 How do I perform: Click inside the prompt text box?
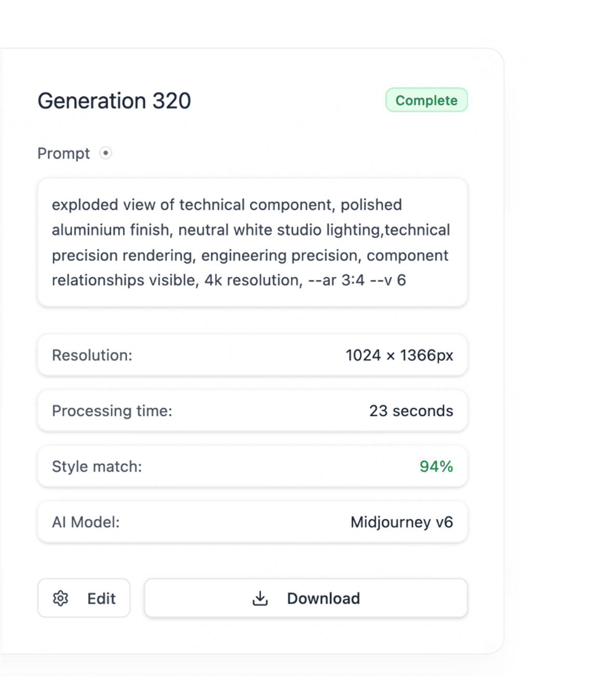(252, 243)
